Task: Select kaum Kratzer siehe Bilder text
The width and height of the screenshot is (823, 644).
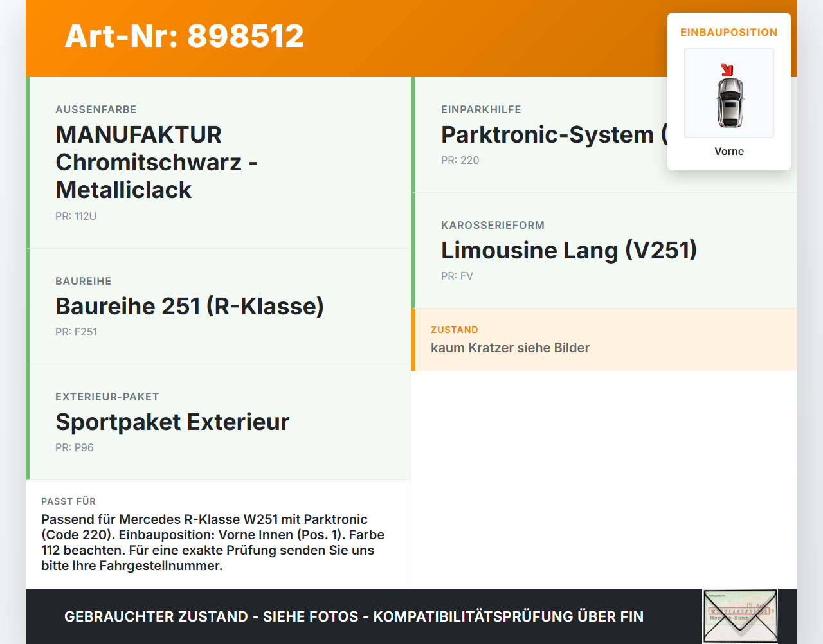Action: 510,348
